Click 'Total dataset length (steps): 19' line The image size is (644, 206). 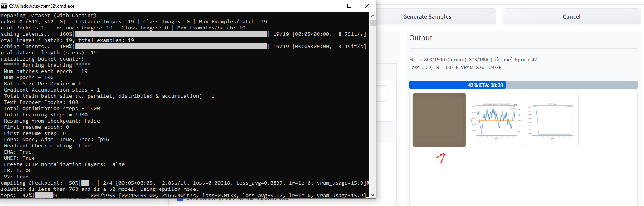pos(48,53)
